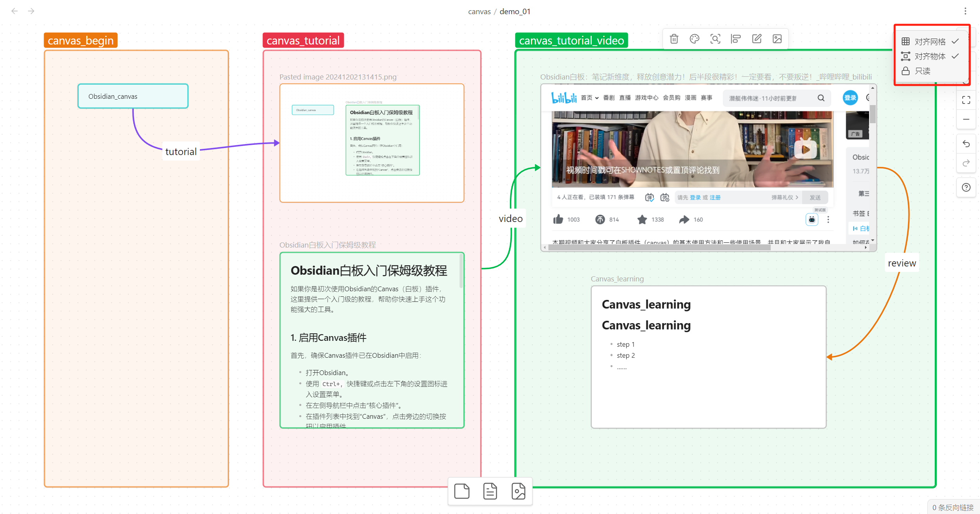Image resolution: width=980 pixels, height=514 pixels.
Task: Toggle 对齐网格 snap to grid option
Action: [x=930, y=41]
